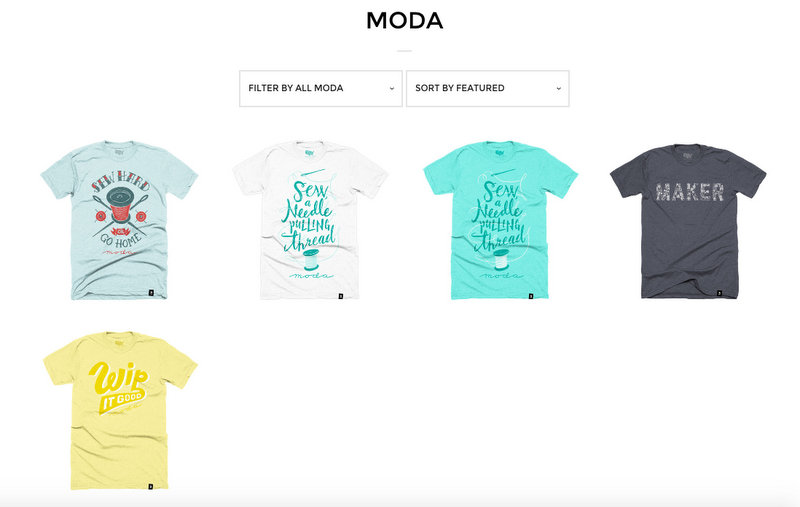Open the white Sew a Needle shirt
This screenshot has height=507, width=800.
(310, 220)
